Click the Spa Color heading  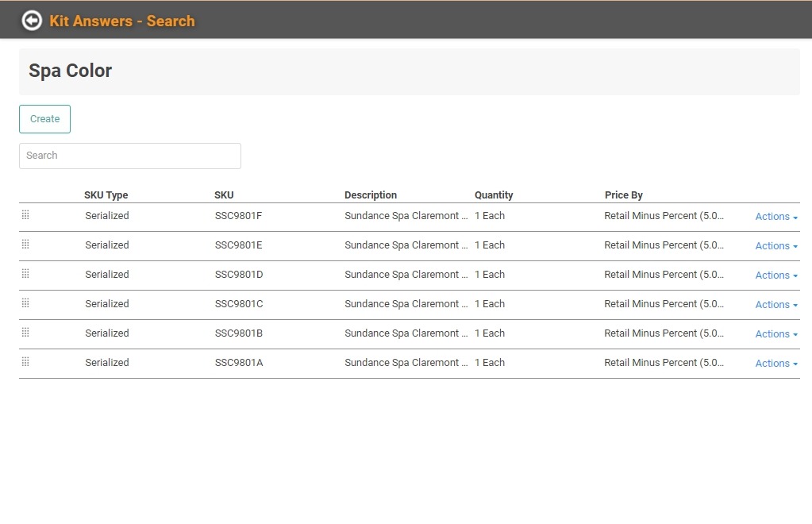(71, 71)
